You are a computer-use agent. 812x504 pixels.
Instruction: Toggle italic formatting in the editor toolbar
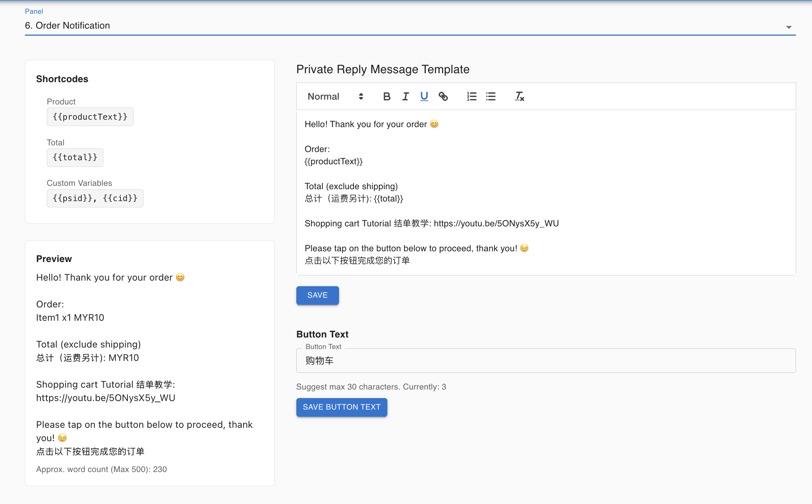(405, 97)
